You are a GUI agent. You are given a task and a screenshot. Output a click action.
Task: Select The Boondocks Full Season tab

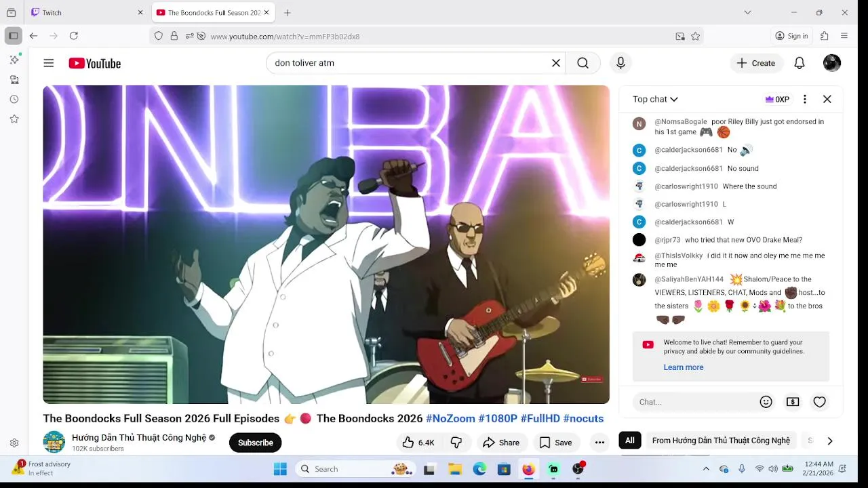[212, 12]
